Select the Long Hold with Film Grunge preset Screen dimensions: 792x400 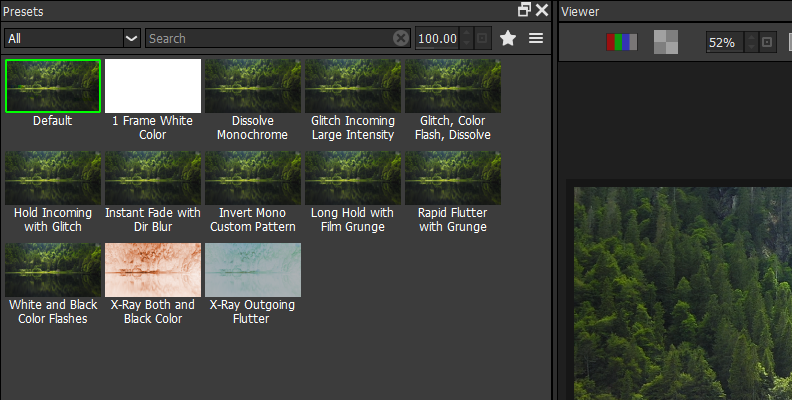click(x=353, y=178)
